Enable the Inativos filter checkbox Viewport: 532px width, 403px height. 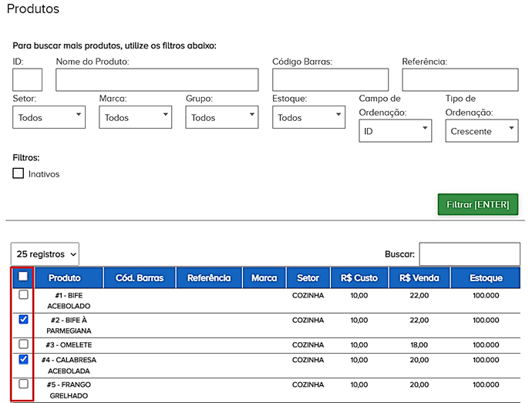click(19, 173)
